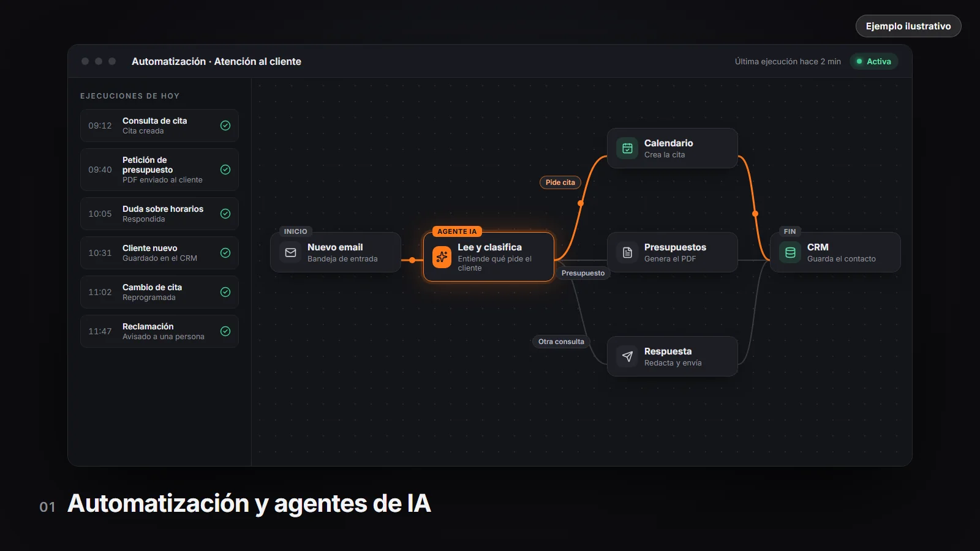Click the Cita creada status text
Viewport: 980px width, 551px height.
click(x=143, y=131)
